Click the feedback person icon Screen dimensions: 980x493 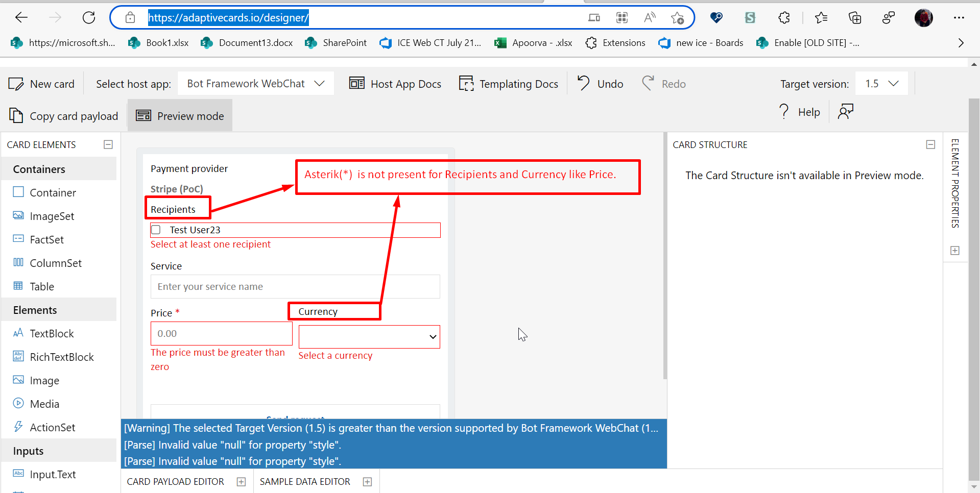pyautogui.click(x=845, y=111)
